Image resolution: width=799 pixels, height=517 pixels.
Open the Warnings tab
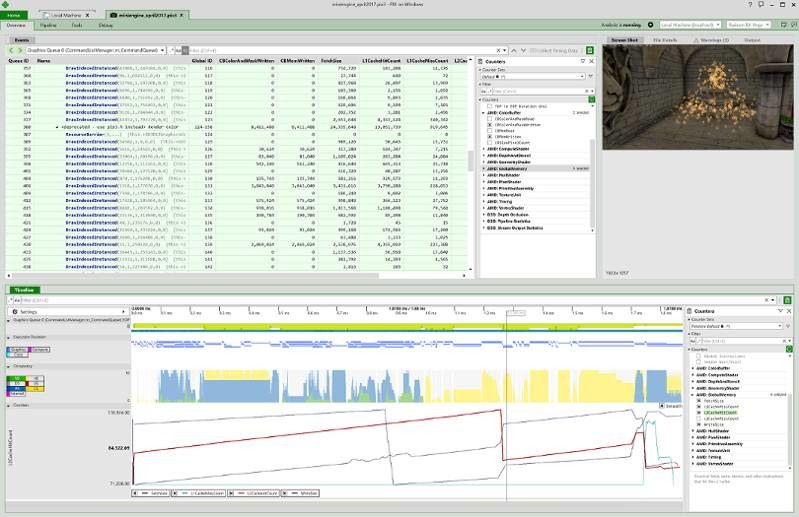pos(711,40)
